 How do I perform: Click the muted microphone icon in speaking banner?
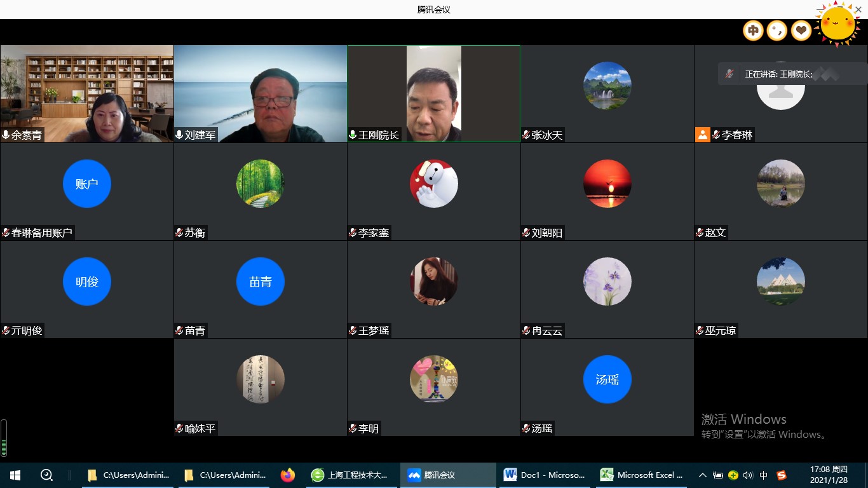tap(729, 74)
